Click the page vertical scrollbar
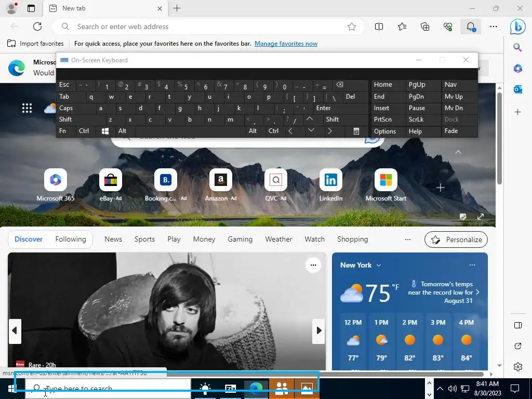532x399 pixels. (499, 138)
